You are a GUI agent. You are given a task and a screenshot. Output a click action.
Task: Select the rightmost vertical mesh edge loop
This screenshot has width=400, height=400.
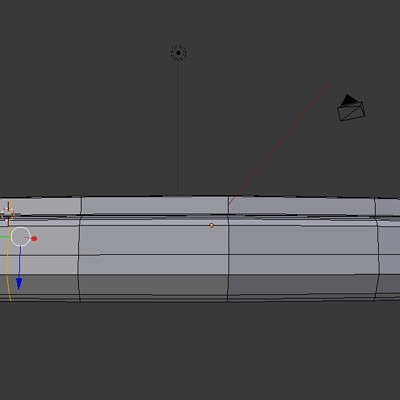[377, 249]
